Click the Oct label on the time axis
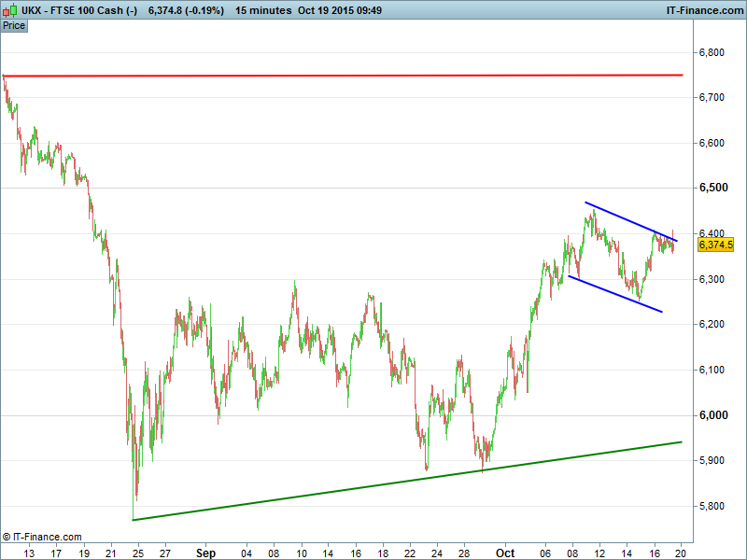 click(505, 553)
